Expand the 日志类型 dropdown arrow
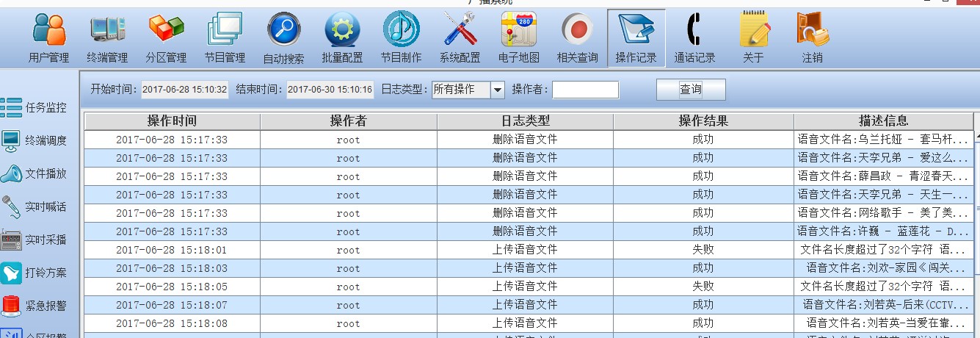This screenshot has width=980, height=338. [x=497, y=90]
